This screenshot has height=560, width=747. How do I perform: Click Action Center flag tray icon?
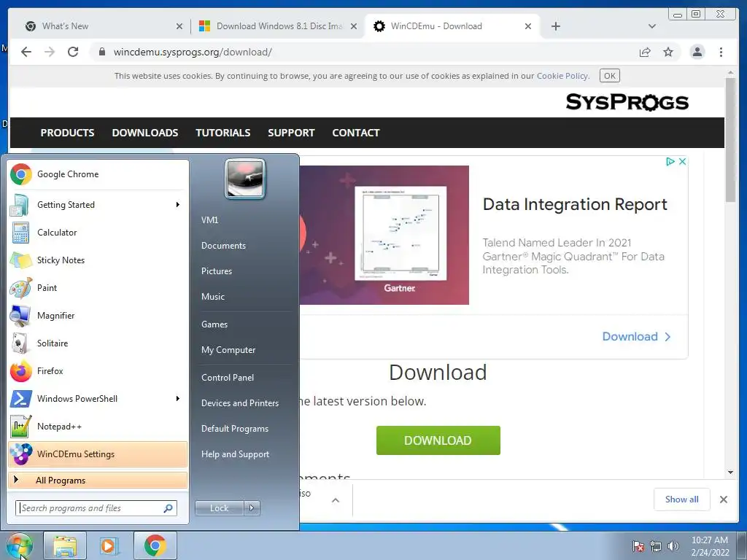(638, 546)
